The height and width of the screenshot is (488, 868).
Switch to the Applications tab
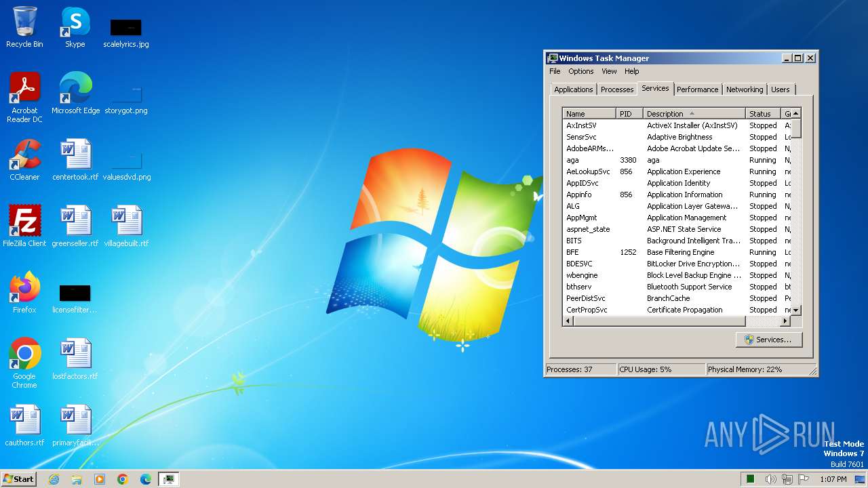[x=574, y=89]
